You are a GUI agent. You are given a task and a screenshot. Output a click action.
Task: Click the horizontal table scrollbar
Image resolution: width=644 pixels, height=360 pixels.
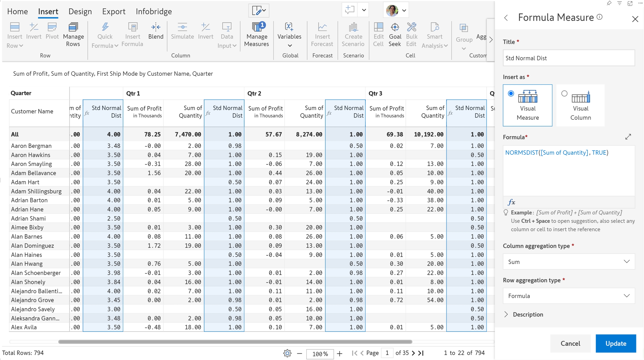235,342
